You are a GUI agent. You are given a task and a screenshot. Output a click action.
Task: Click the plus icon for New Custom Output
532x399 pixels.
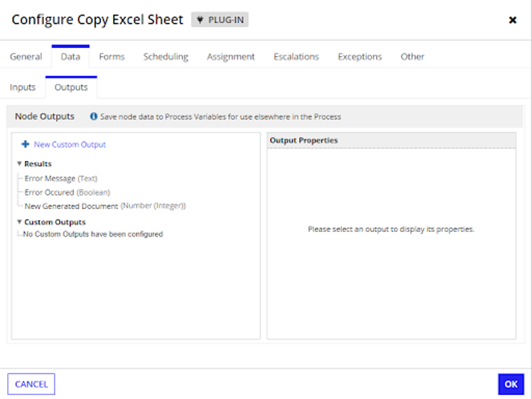25,144
